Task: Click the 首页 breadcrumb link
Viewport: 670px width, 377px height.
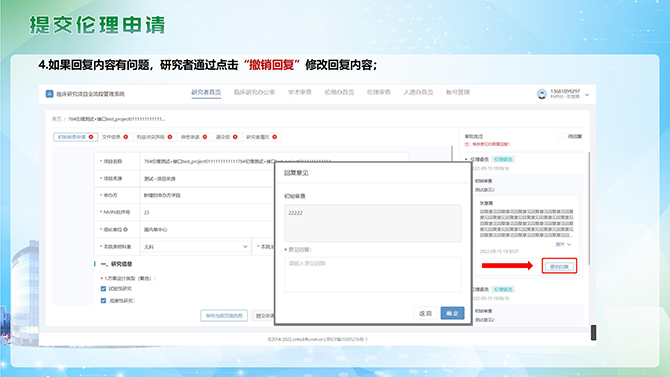Action: pyautogui.click(x=56, y=119)
